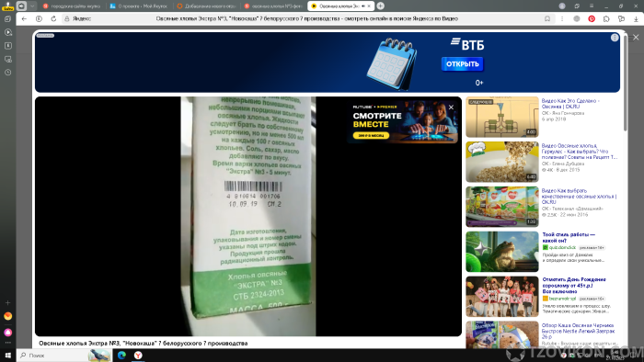The height and width of the screenshot is (362, 644).
Task: Open the three-dot menu beside address bar
Action: pyautogui.click(x=562, y=19)
